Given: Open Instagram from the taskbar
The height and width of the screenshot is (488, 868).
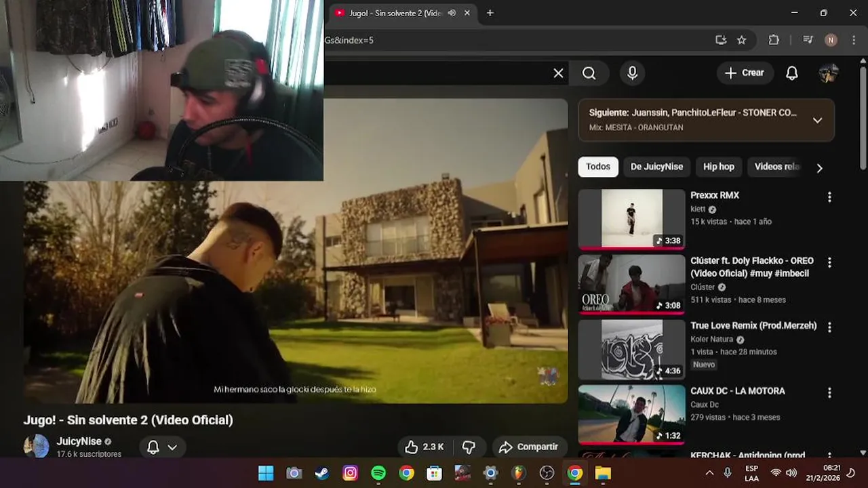Looking at the screenshot, I should pyautogui.click(x=350, y=473).
